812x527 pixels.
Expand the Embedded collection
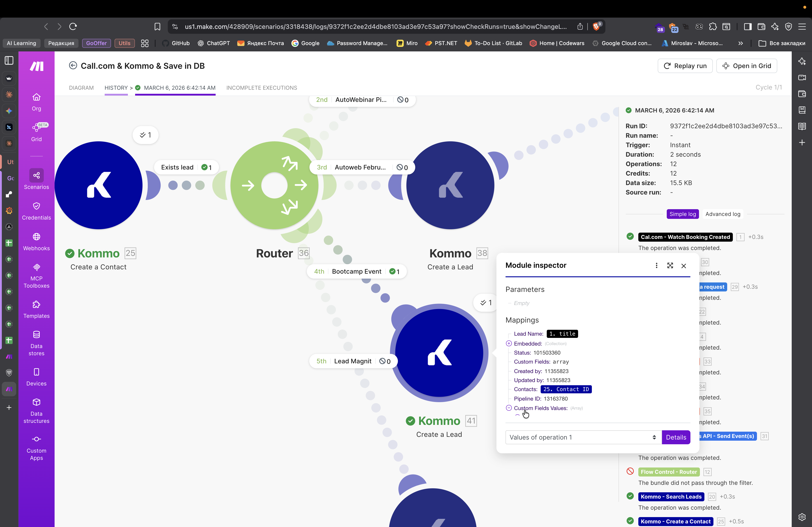tap(509, 344)
